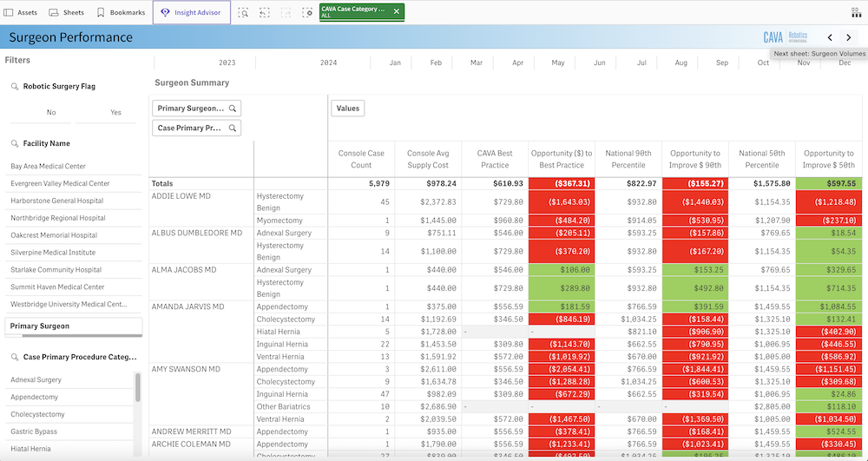This screenshot has width=868, height=461.
Task: Click Facility Name search magnifier icon
Action: pyautogui.click(x=16, y=143)
